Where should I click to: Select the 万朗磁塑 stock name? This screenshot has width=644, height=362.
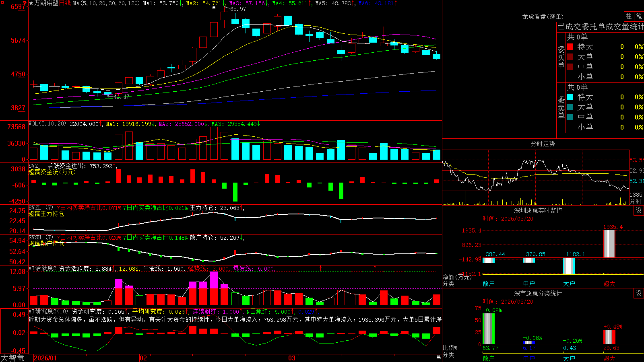click(x=46, y=3)
